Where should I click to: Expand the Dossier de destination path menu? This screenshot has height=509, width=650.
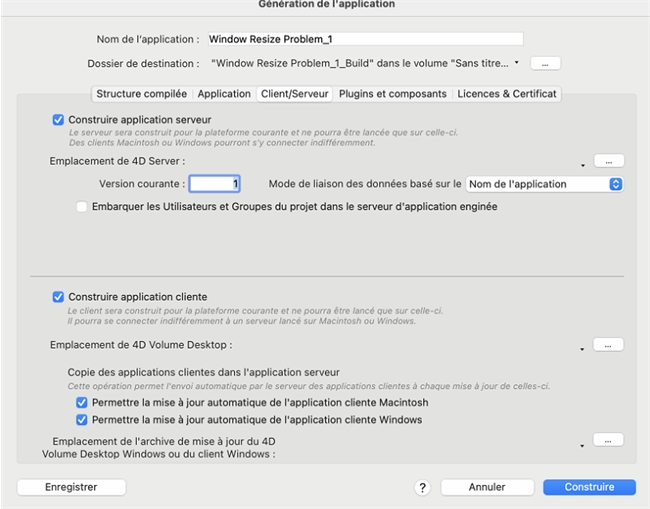pos(517,63)
